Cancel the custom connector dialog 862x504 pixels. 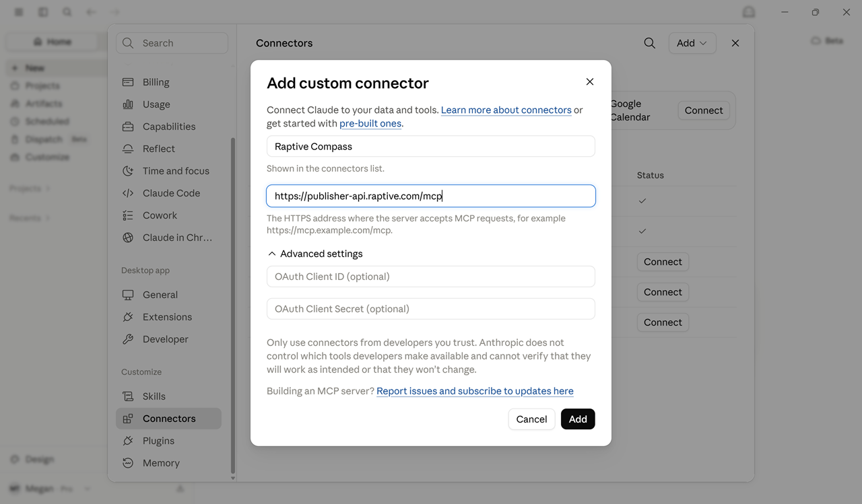point(531,419)
